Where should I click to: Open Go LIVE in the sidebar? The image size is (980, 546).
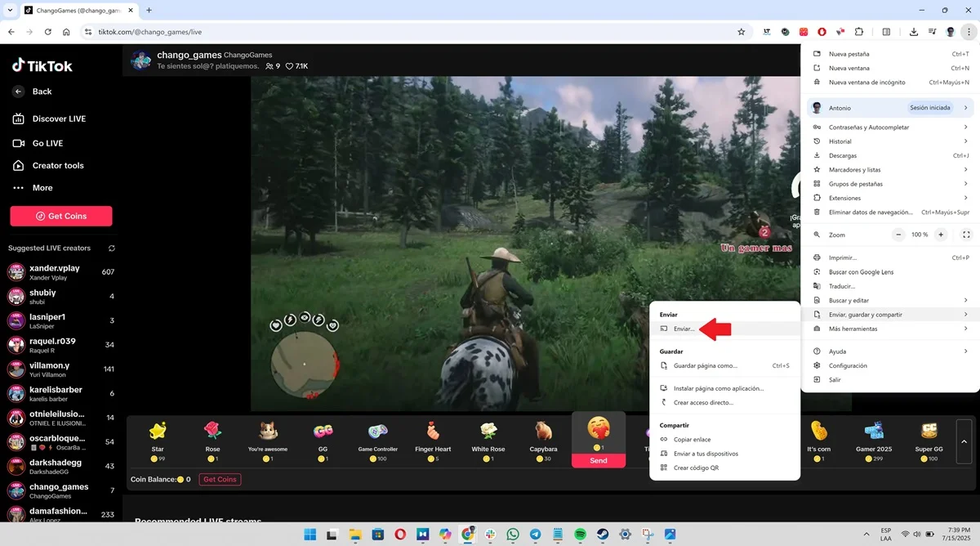38,143
